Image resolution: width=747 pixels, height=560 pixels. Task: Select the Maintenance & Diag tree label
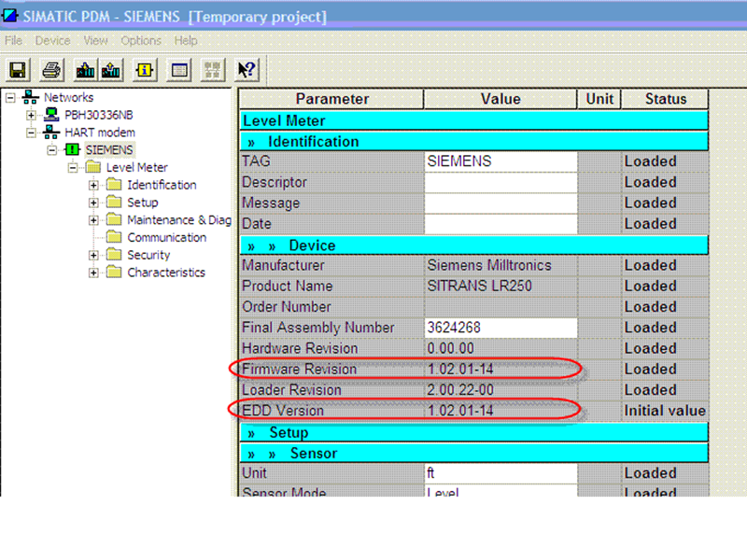click(179, 219)
